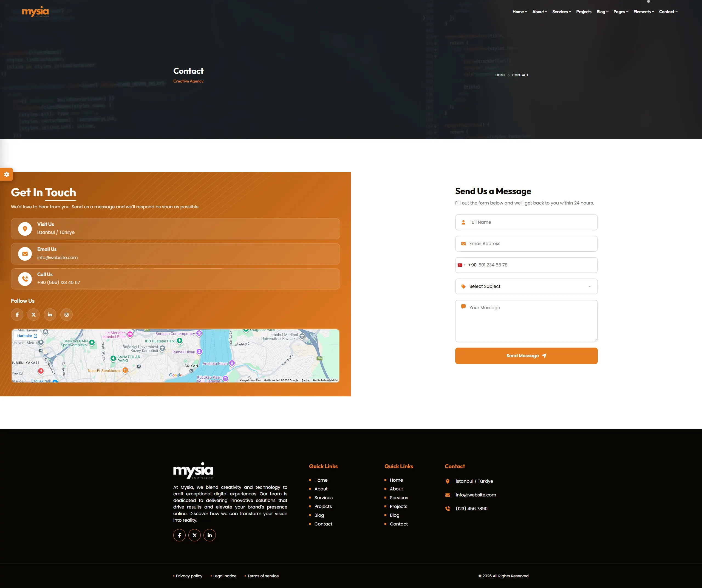Click the Email Us envelope icon
This screenshot has width=702, height=588.
point(25,254)
